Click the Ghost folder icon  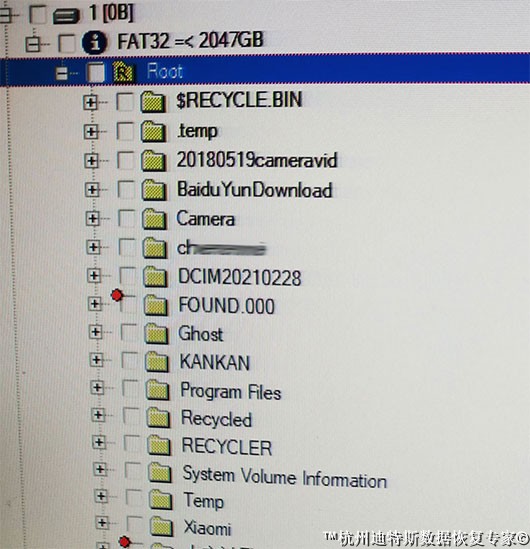(156, 333)
